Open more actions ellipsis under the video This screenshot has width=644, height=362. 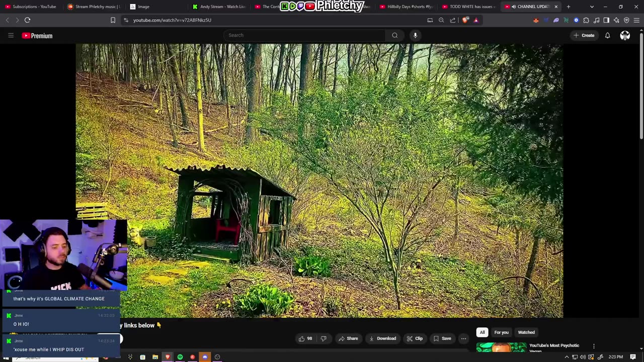point(463,338)
